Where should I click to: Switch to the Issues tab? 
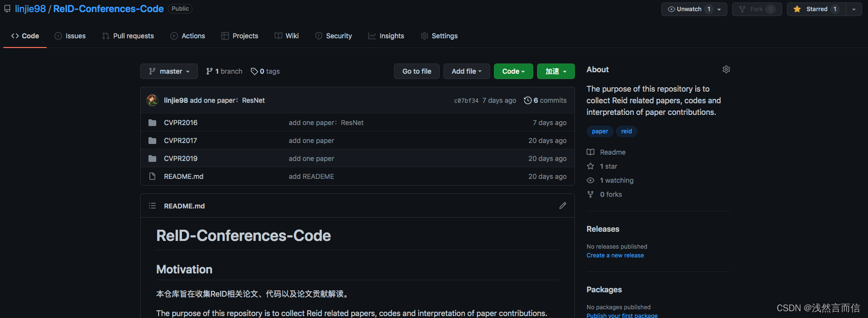coord(70,36)
